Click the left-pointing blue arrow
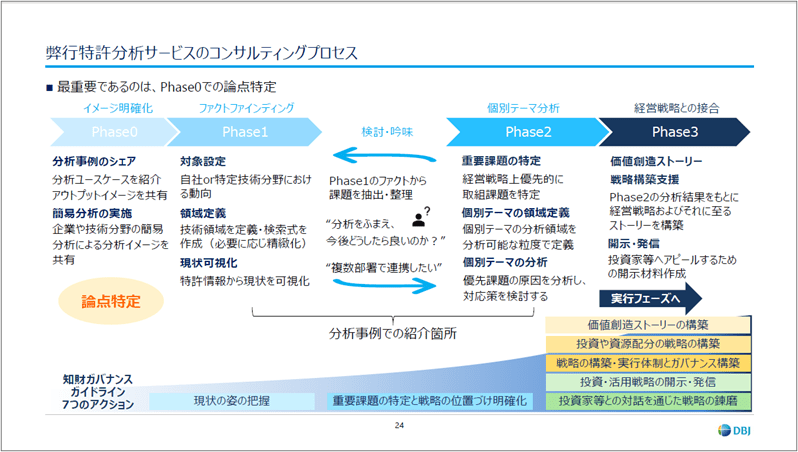This screenshot has width=798, height=452. 385,156
